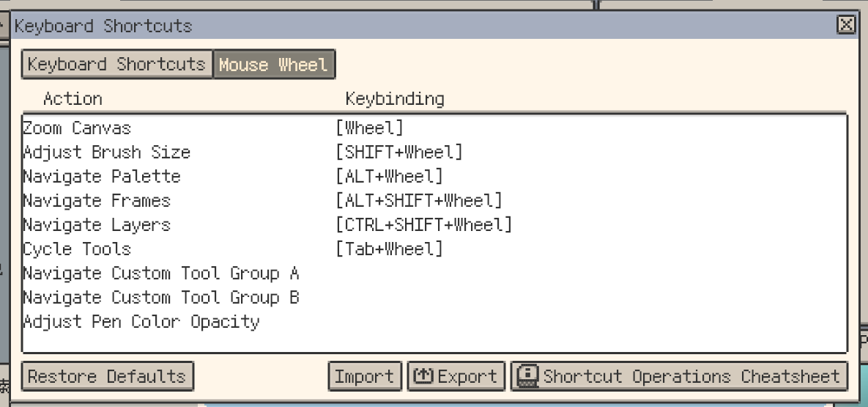Pick the Cycle Tools action
The height and width of the screenshot is (407, 868).
(x=77, y=249)
